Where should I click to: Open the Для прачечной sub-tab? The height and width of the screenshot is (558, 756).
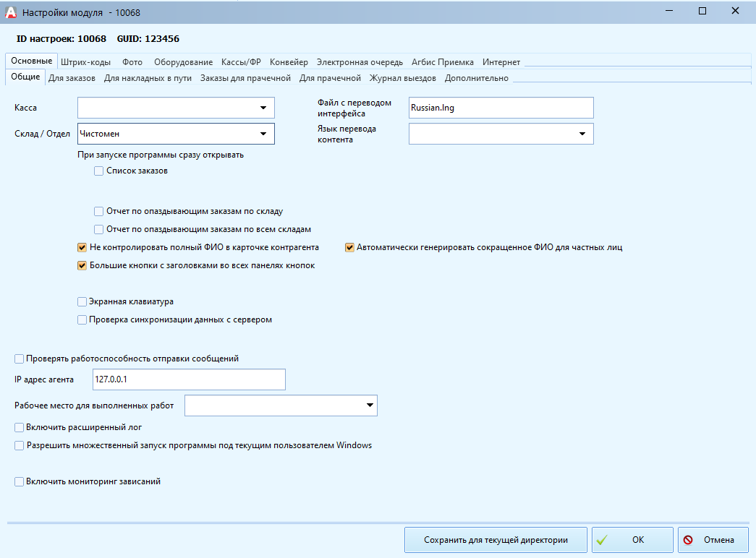(x=330, y=78)
